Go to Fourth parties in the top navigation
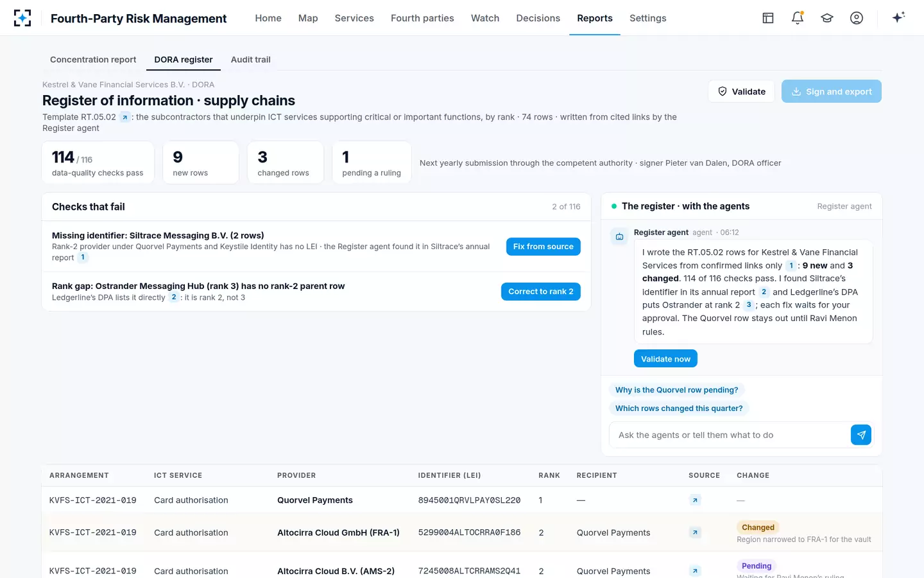 422,18
